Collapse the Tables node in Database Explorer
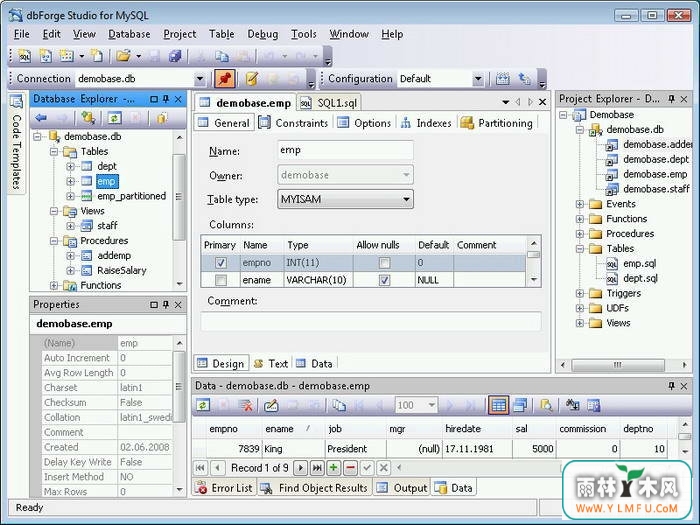This screenshot has width=700, height=525. [54, 152]
